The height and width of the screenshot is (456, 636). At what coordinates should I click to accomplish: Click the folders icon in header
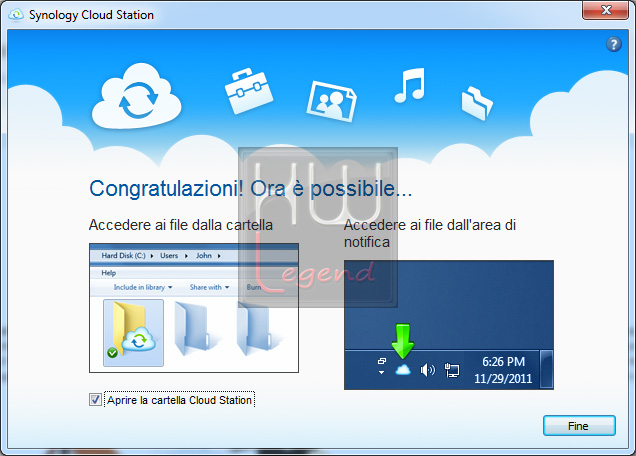[477, 103]
